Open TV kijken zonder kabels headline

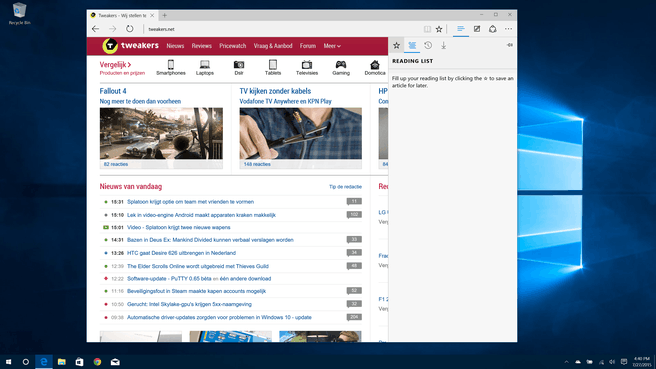[275, 91]
